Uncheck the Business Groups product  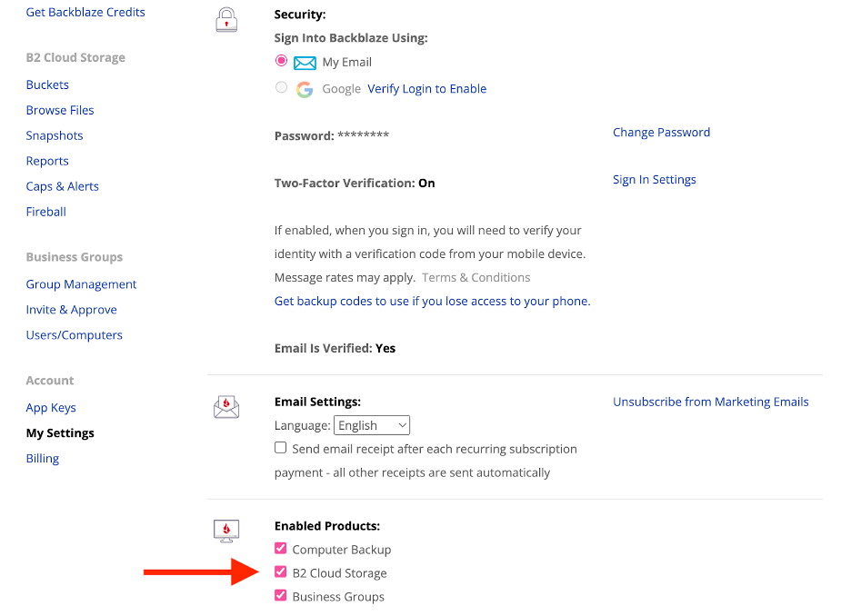[x=281, y=596]
